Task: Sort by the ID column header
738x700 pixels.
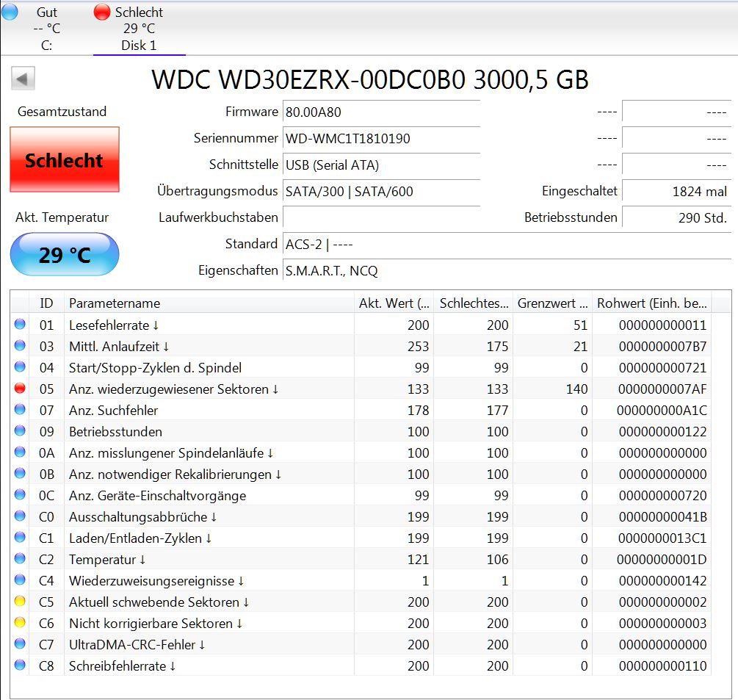Action: tap(46, 303)
